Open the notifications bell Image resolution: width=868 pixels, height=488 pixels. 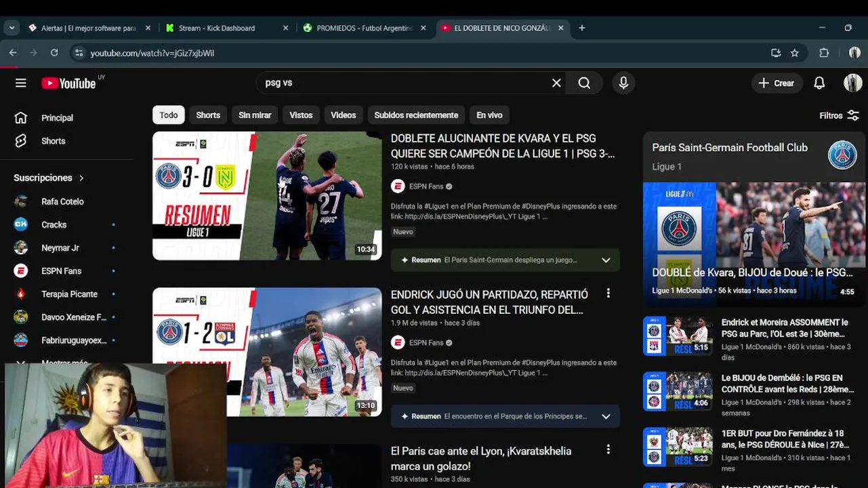pos(819,83)
